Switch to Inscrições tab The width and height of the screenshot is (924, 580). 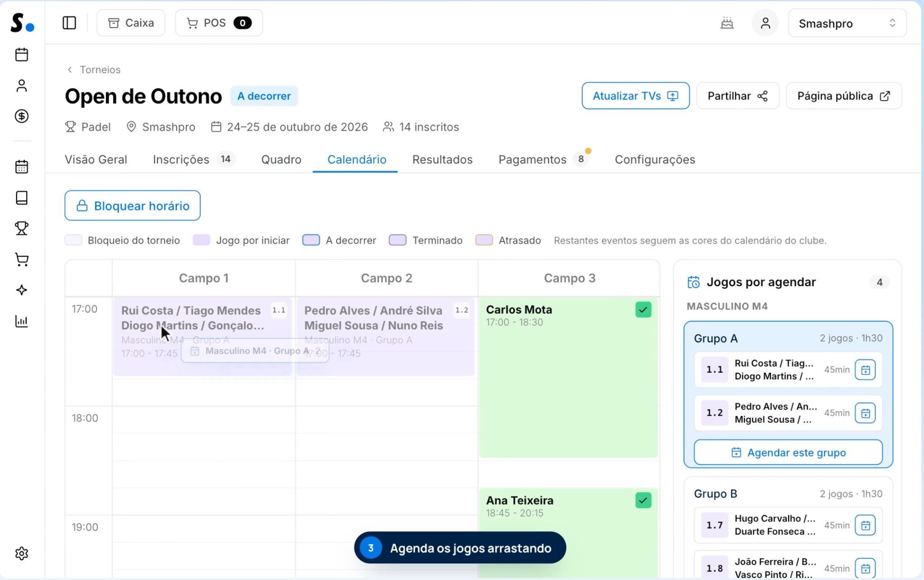194,159
